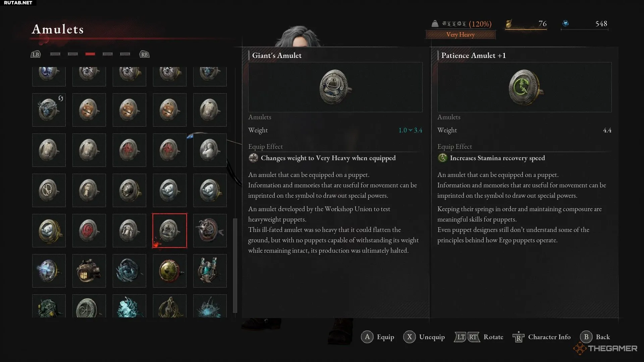Image resolution: width=644 pixels, height=362 pixels.
Task: Open the first inventory tab indicator
Action: [x=55, y=54]
